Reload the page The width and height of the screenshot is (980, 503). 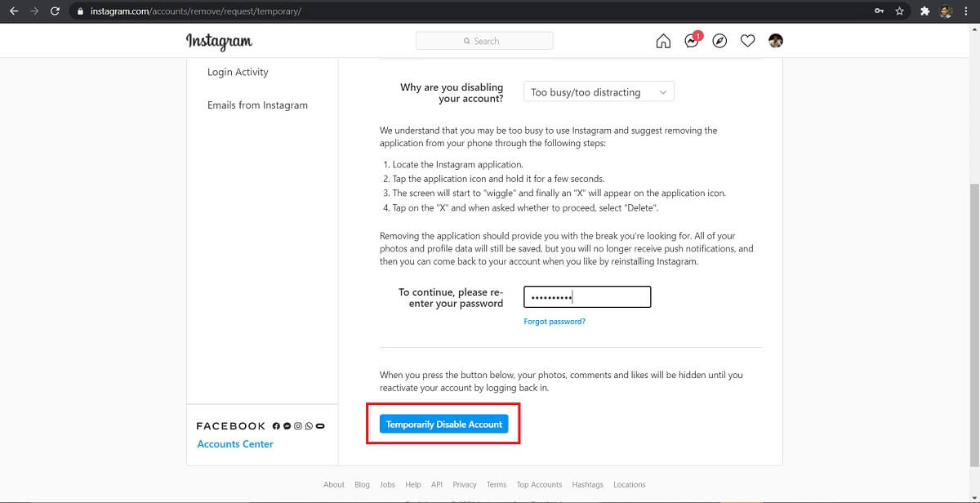(55, 11)
